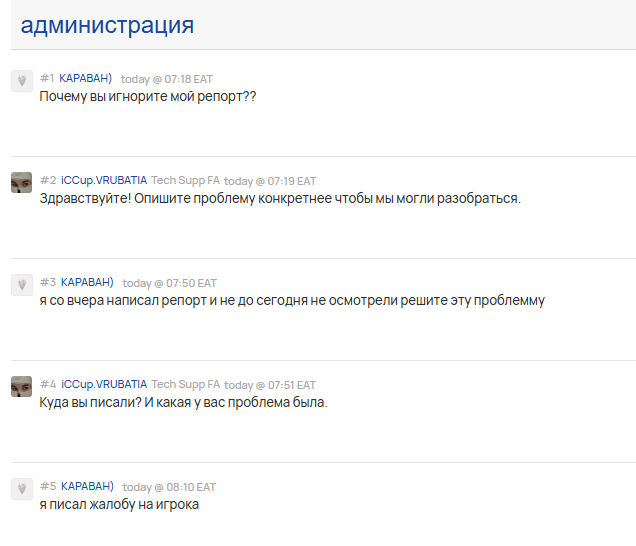The height and width of the screenshot is (546, 636).
Task: Select post number #2 permalink
Action: pyautogui.click(x=48, y=180)
